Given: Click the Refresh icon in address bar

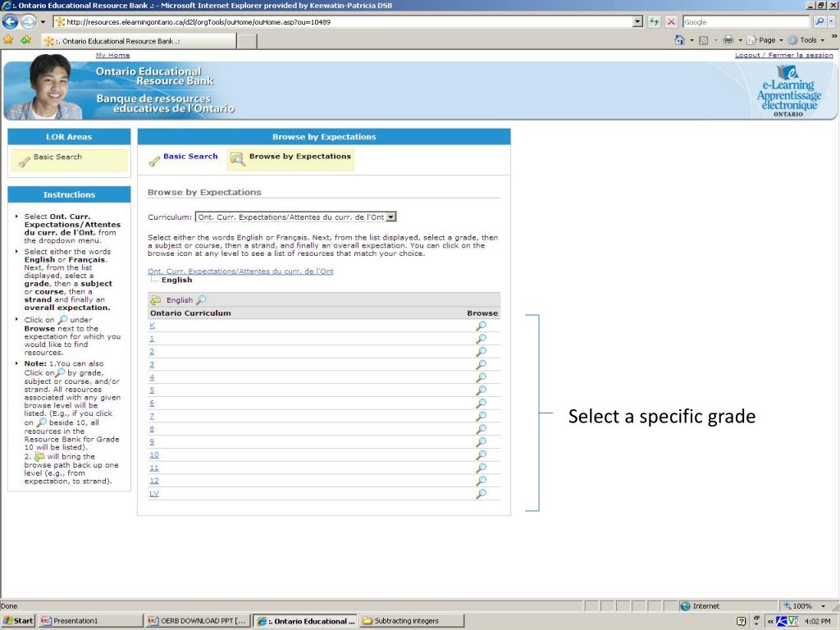Looking at the screenshot, I should coord(654,22).
